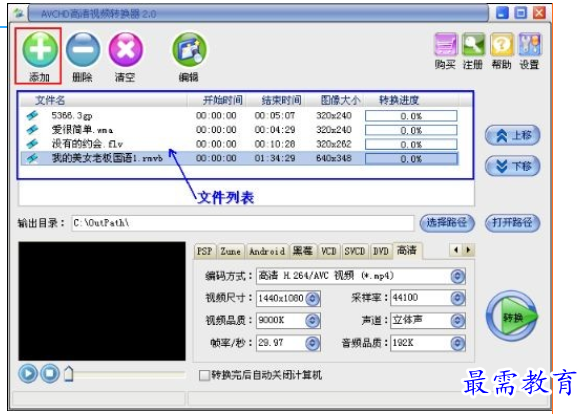Click the file icon beside 5366.3gp
The image size is (585, 414).
(x=32, y=116)
